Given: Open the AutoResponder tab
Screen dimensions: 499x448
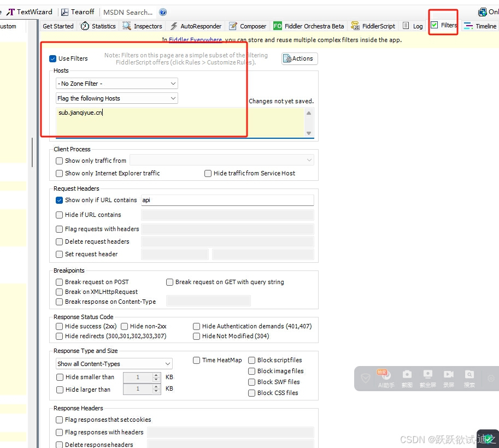Looking at the screenshot, I should [x=196, y=26].
